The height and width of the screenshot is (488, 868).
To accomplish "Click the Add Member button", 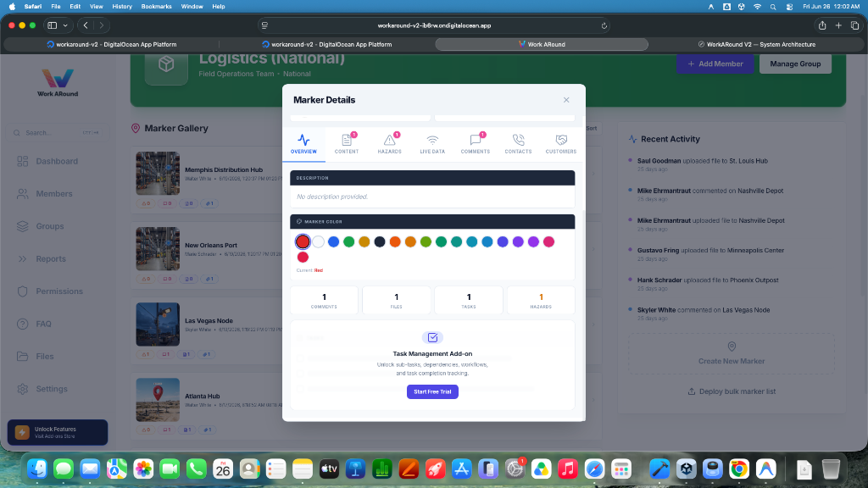I will (715, 64).
